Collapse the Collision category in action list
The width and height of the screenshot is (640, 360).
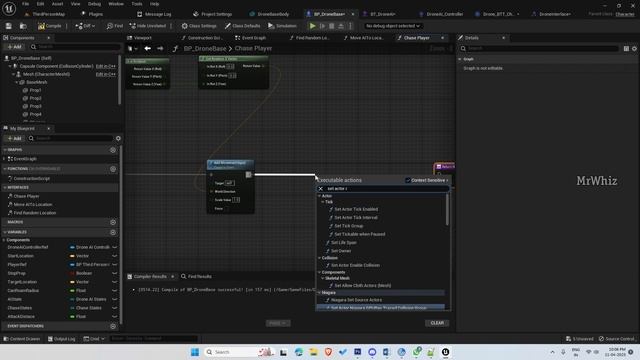click(x=320, y=258)
